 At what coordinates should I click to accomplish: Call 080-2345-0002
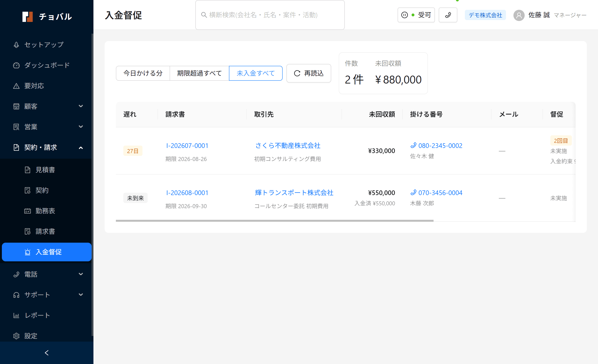point(436,146)
